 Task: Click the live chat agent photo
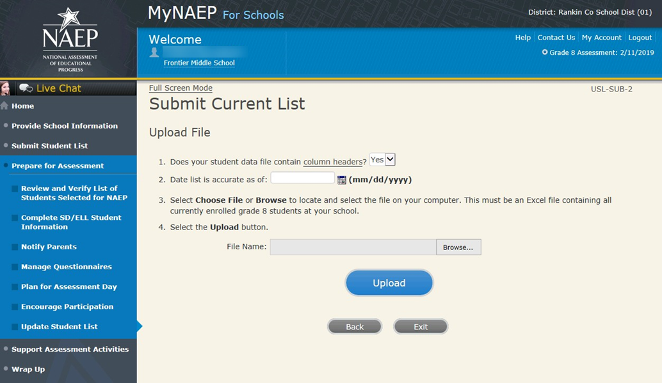[x=5, y=88]
